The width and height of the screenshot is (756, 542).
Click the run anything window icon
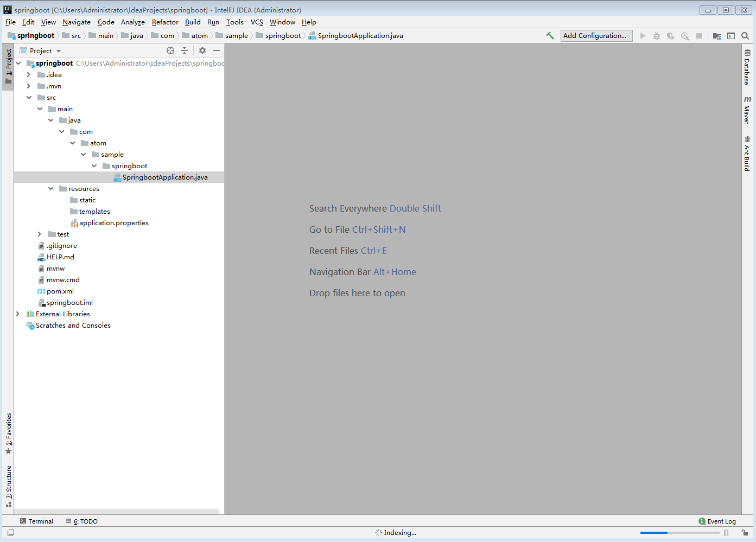point(731,36)
